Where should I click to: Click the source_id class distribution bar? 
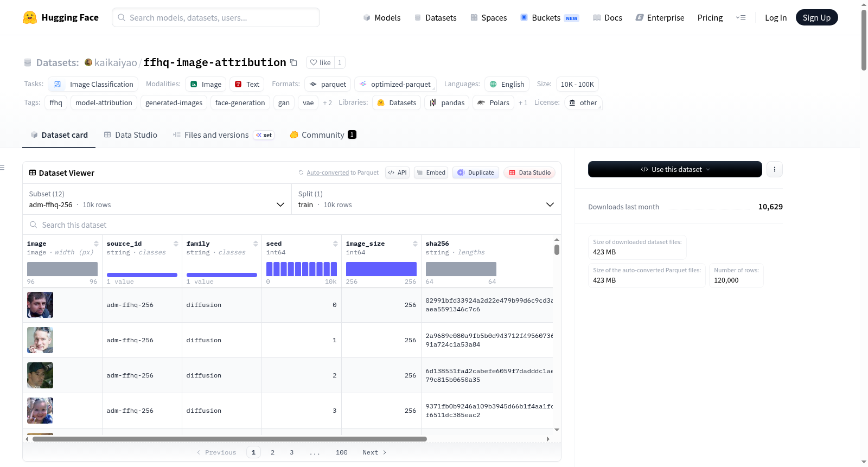(142, 274)
